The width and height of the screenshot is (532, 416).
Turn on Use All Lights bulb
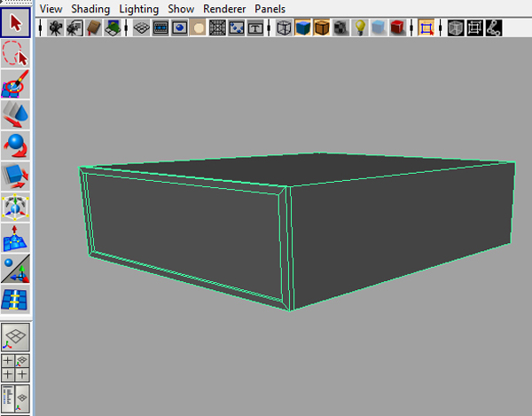pos(360,27)
